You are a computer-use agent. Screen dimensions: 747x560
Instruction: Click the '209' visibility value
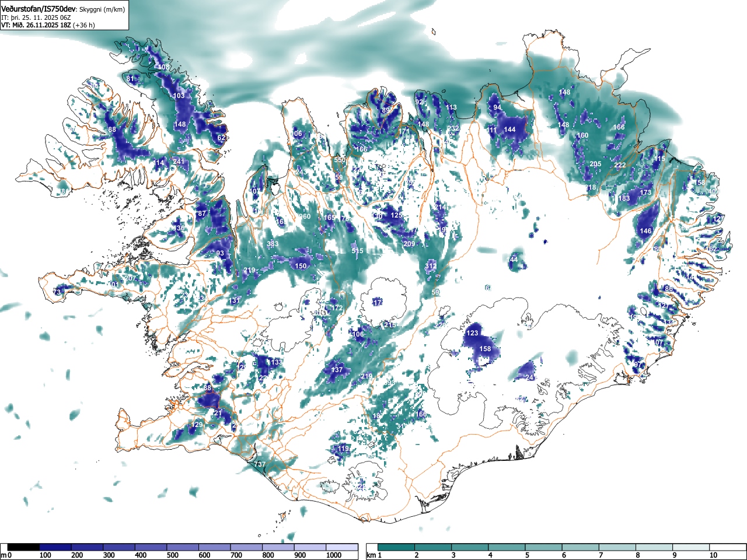[409, 244]
